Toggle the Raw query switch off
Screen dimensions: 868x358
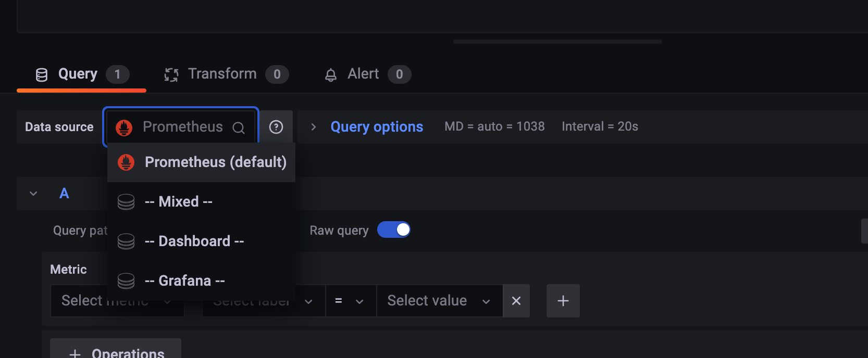coord(394,229)
